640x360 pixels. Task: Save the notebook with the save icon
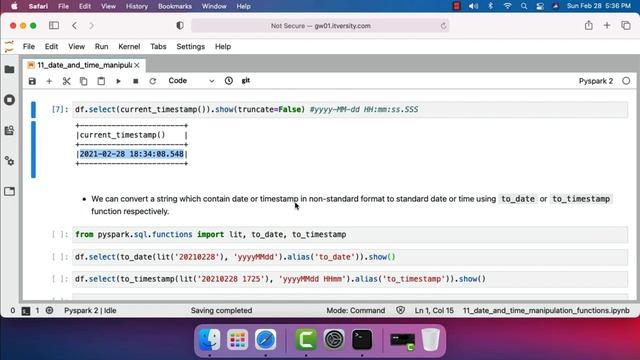point(32,81)
